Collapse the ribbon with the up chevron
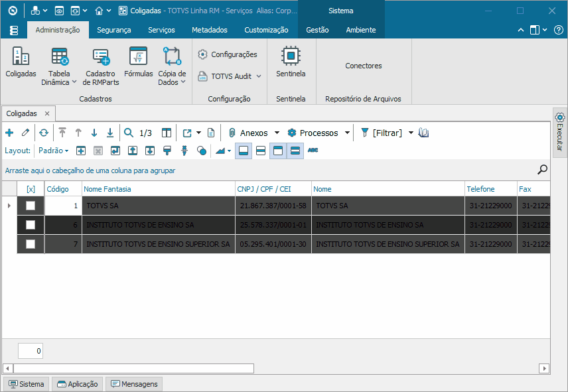 (520, 30)
